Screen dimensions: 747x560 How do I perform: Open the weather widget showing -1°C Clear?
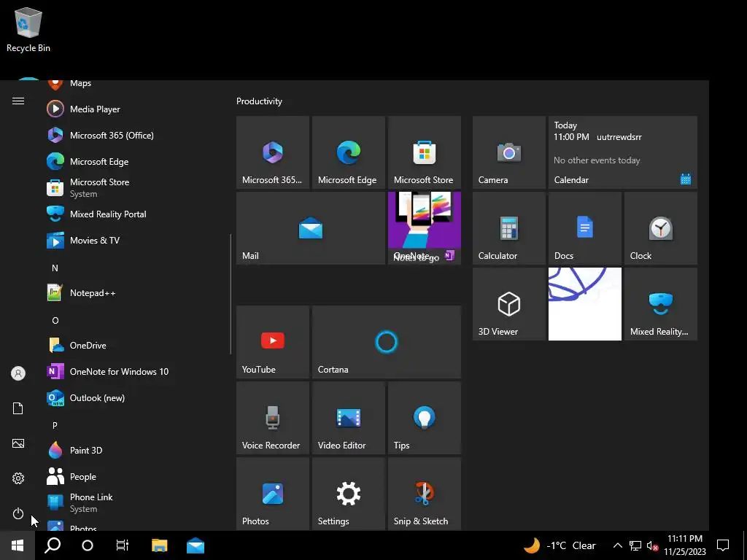click(x=560, y=545)
